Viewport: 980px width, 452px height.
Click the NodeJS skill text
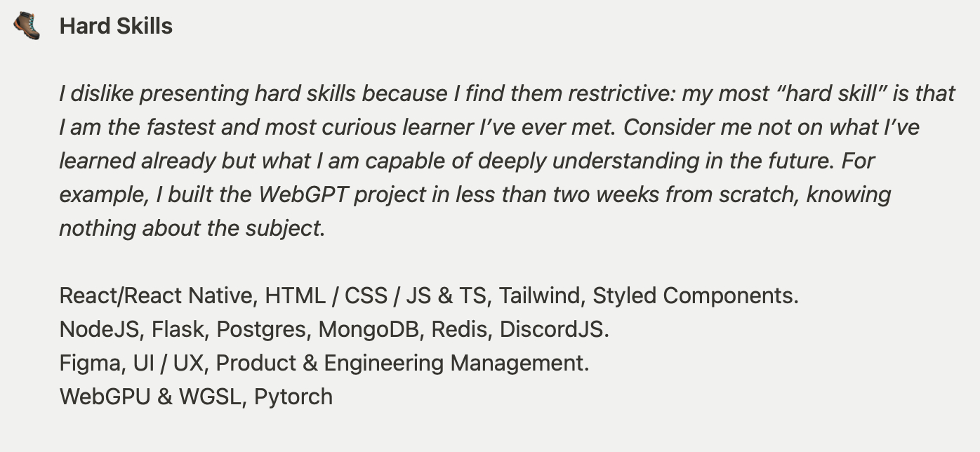coord(100,329)
